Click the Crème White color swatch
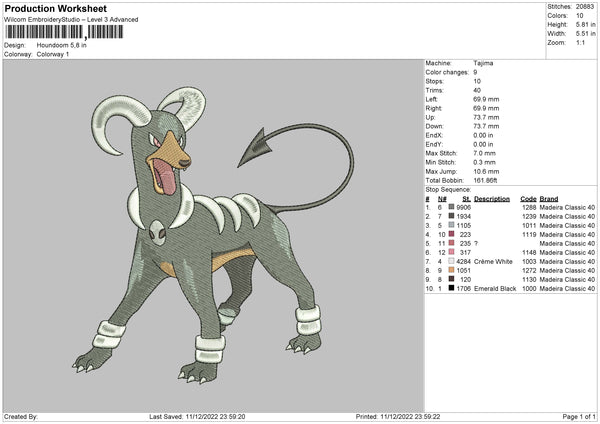Viewport: 600px width, 424px height. pos(452,261)
